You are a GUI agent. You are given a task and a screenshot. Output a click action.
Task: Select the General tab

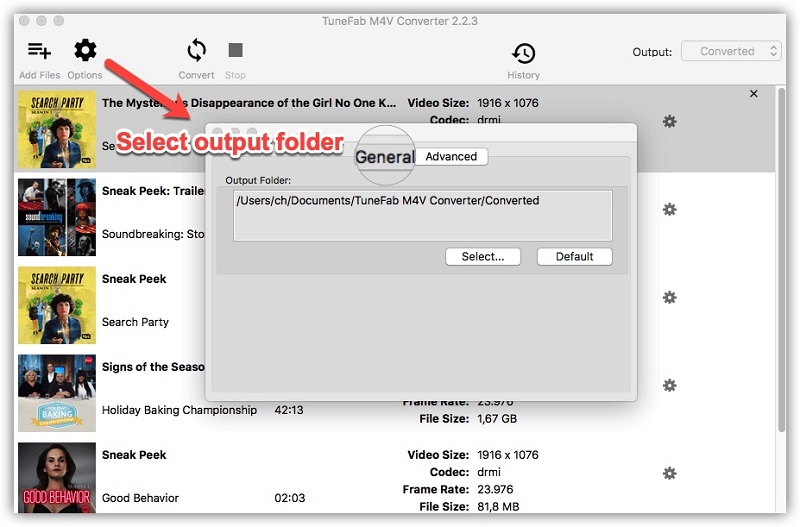[x=385, y=157]
